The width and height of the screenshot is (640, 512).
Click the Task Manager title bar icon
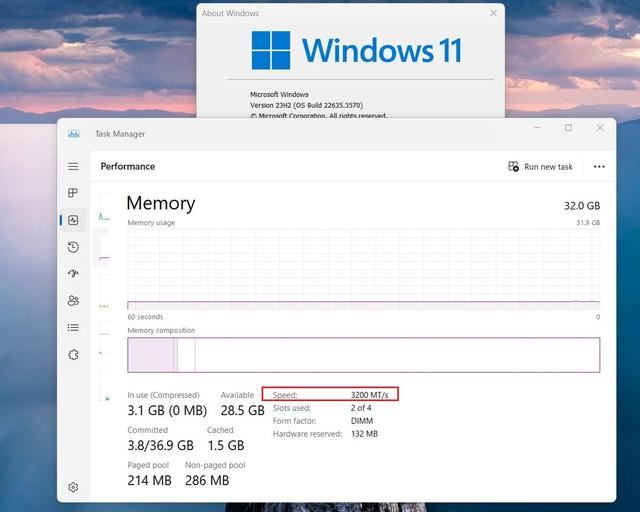pyautogui.click(x=73, y=133)
